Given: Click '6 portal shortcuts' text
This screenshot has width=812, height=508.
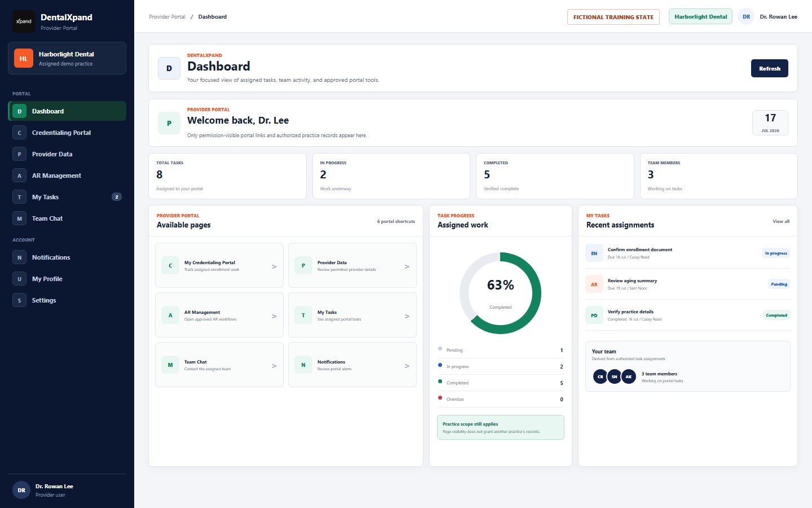Looking at the screenshot, I should tap(396, 221).
